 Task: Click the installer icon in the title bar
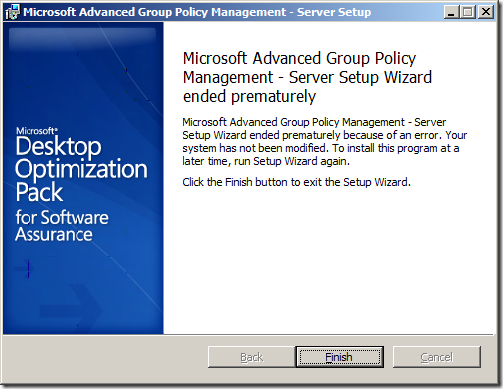(13, 12)
